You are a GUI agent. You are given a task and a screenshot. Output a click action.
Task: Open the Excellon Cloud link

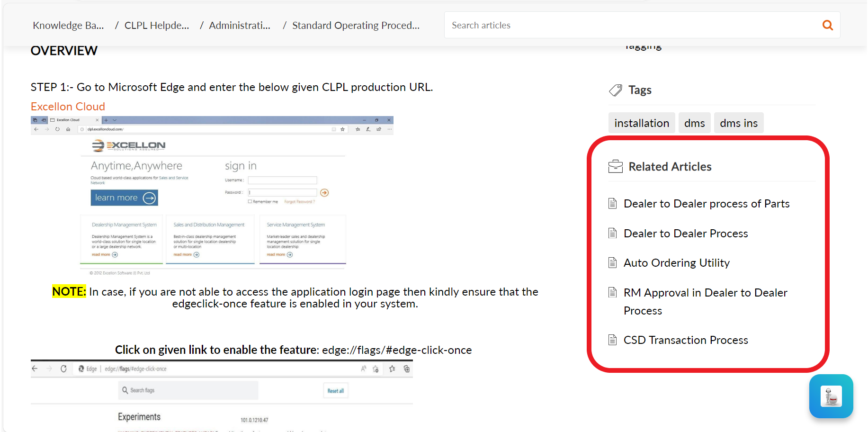click(68, 107)
